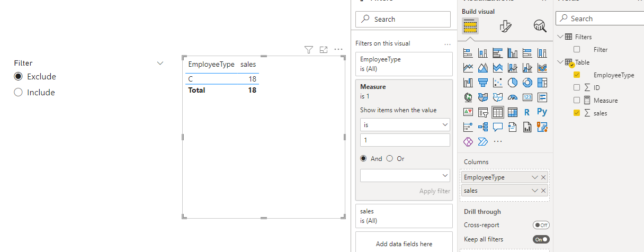The height and width of the screenshot is (252, 644).
Task: Select the Stacked bar chart visual
Action: [x=468, y=53]
